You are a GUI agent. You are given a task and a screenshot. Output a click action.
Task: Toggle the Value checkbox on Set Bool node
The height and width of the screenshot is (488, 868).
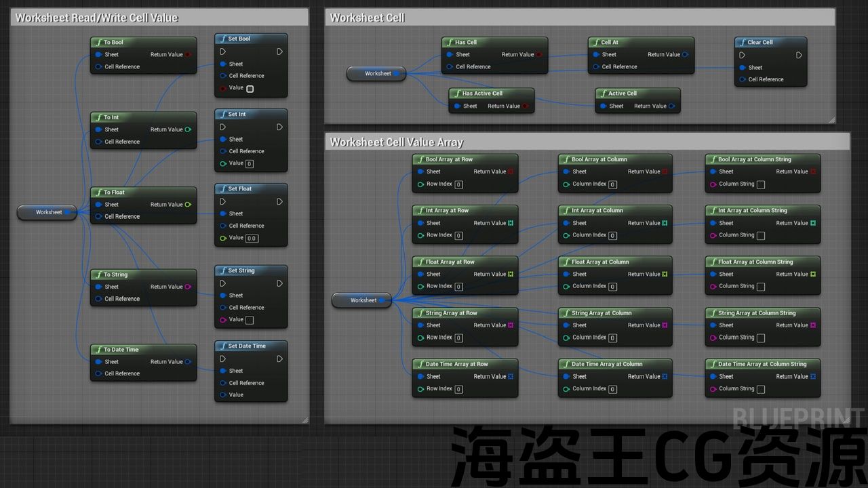pos(250,89)
